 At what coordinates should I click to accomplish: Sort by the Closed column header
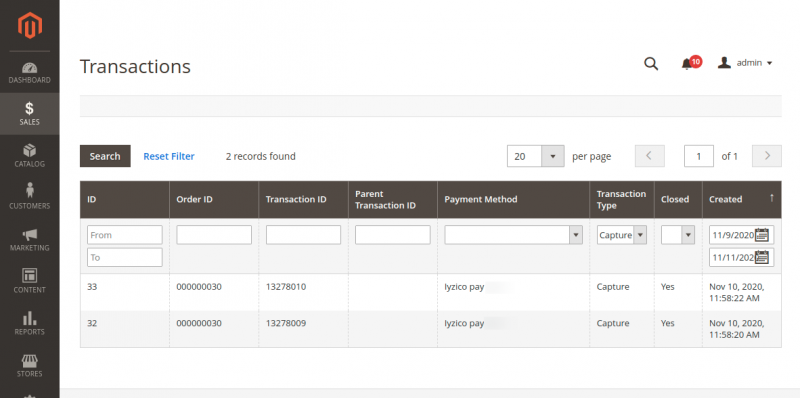[x=678, y=200]
